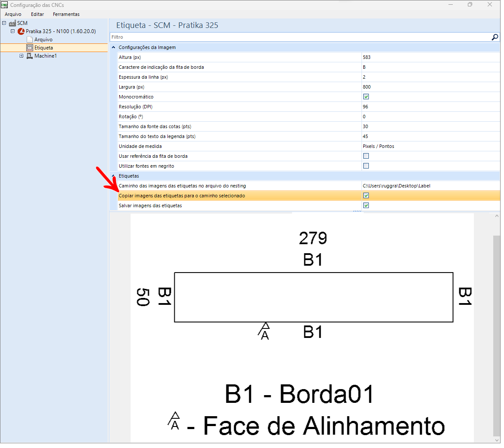Collapse the Configurações da Imagem section

point(114,48)
